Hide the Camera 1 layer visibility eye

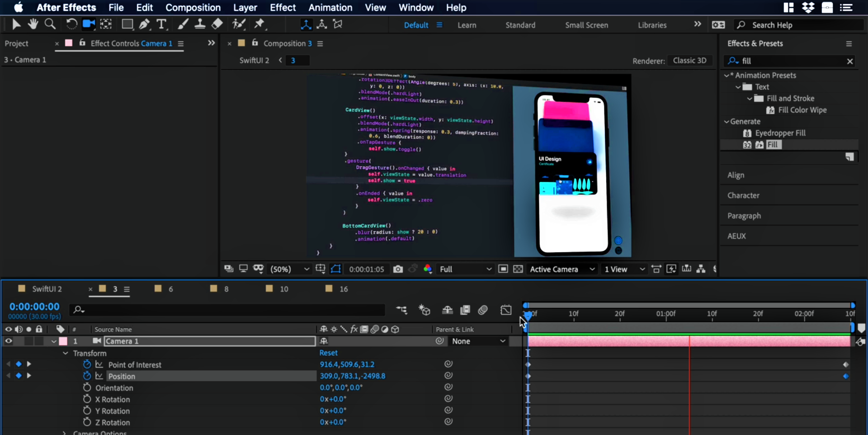[x=9, y=341]
